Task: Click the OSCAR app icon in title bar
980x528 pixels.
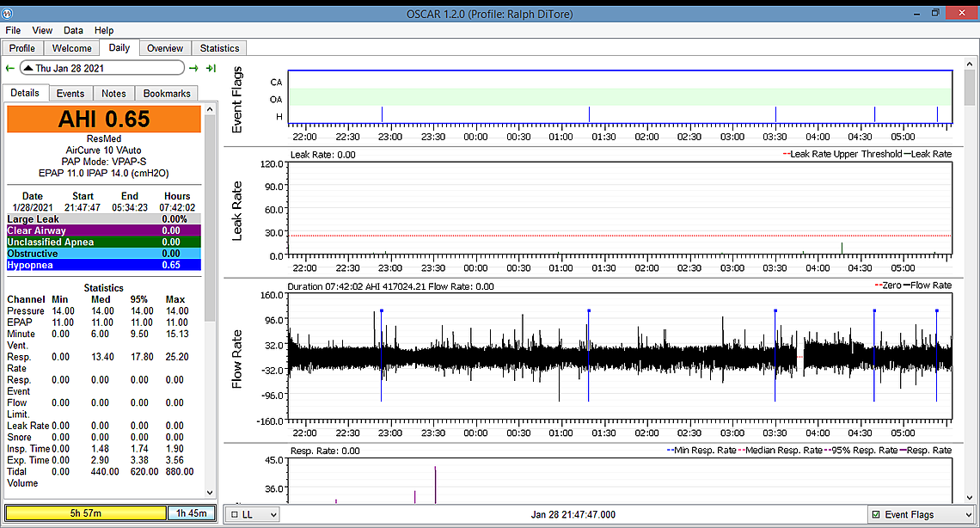Action: tap(8, 13)
